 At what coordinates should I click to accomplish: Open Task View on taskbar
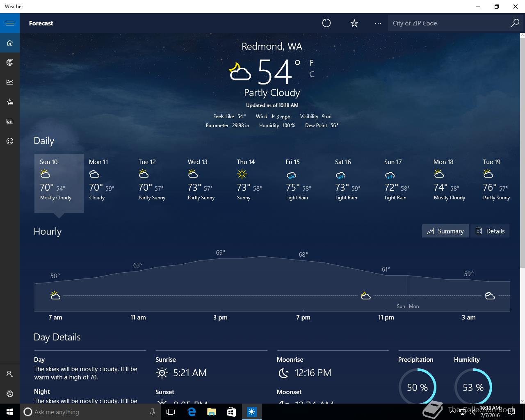(x=171, y=412)
